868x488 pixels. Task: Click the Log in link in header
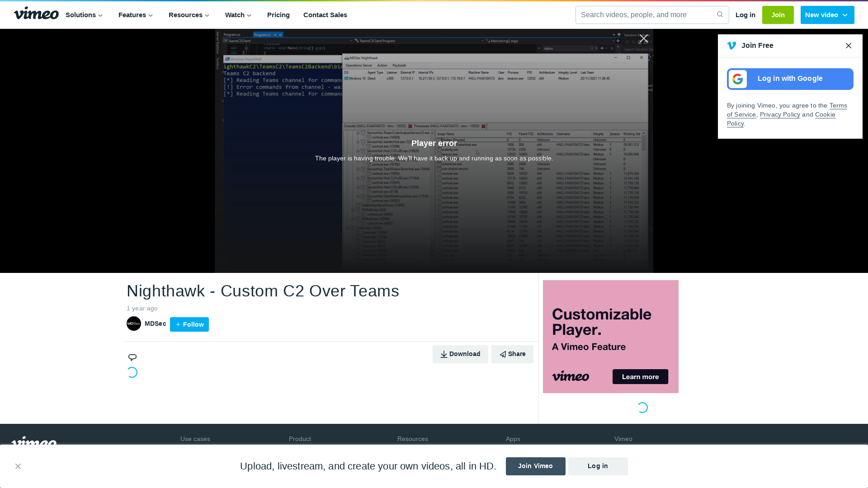[x=745, y=15]
